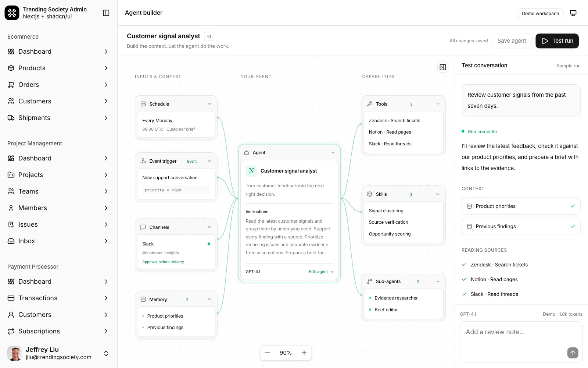Open the Ecommerce Customers menu item
This screenshot has width=588, height=368.
click(59, 101)
